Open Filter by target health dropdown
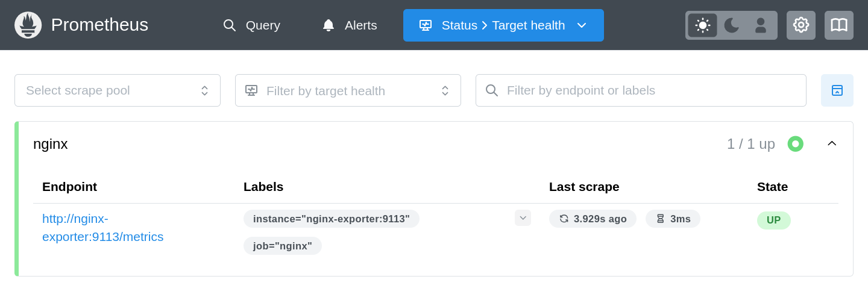The width and height of the screenshot is (868, 297). click(348, 90)
